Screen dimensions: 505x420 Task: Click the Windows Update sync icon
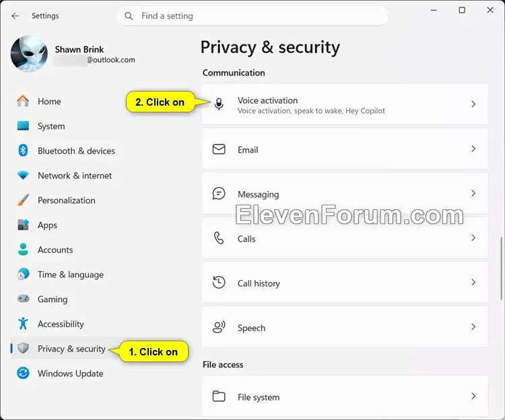click(x=23, y=373)
